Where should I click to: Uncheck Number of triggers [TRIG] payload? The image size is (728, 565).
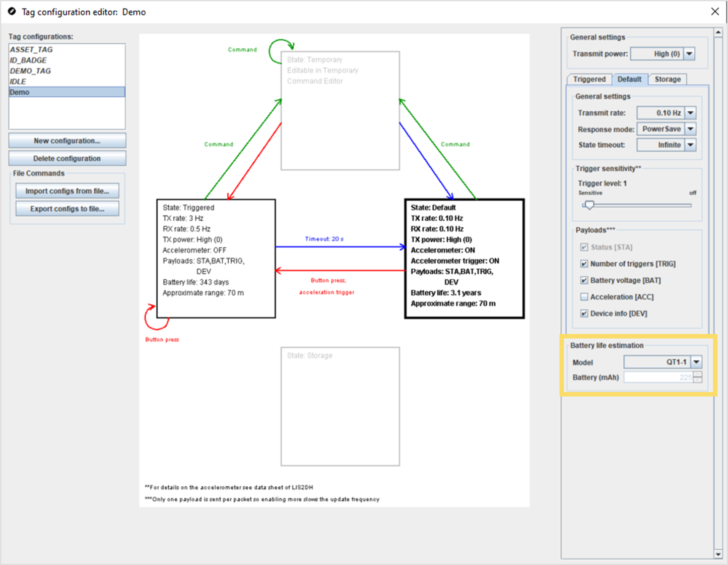(x=584, y=264)
